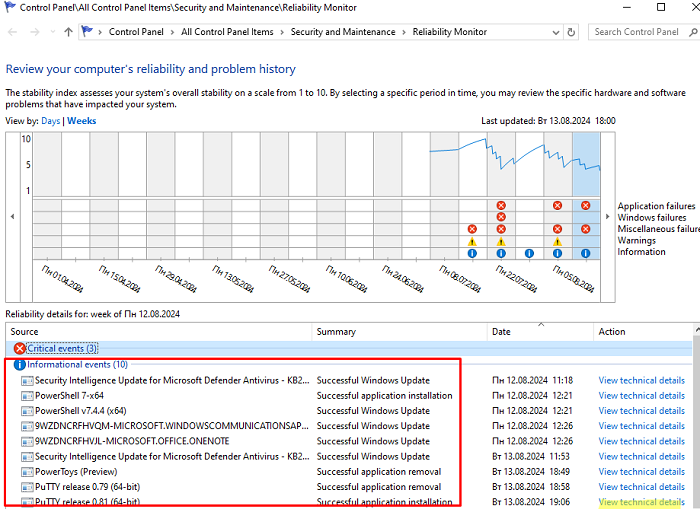Sort list by Summary column
Screen dimensions: 700x509
pos(400,332)
